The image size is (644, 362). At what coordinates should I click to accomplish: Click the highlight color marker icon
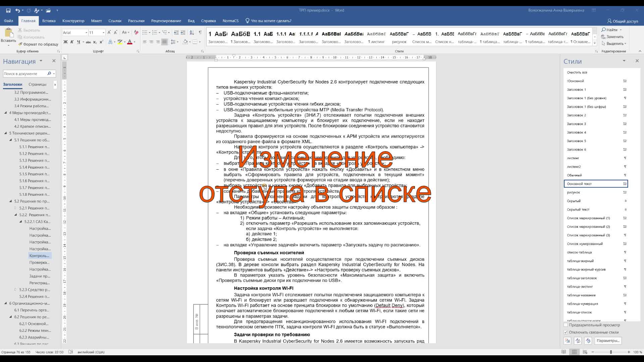[x=120, y=42]
